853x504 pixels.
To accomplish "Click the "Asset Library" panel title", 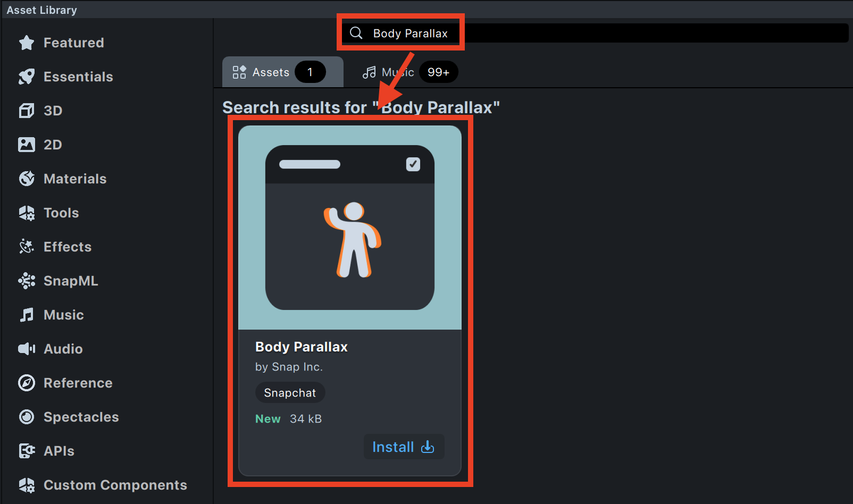I will pos(42,10).
